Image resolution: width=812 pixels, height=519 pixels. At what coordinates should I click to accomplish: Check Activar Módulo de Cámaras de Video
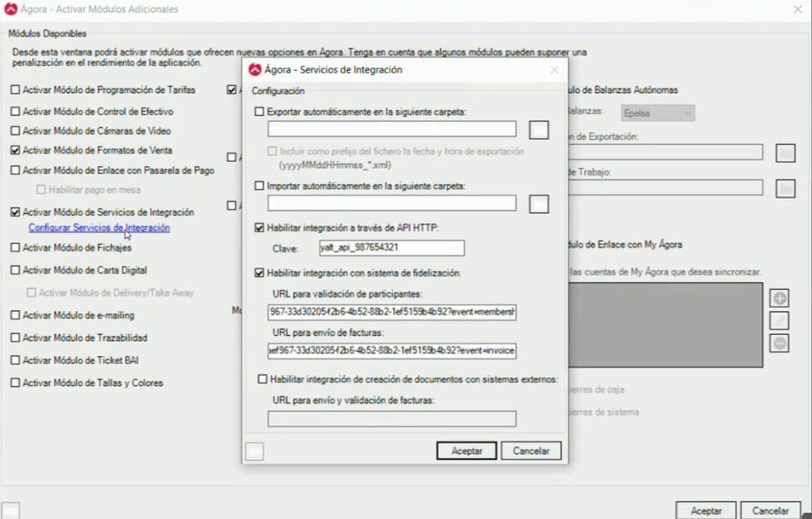tap(16, 131)
